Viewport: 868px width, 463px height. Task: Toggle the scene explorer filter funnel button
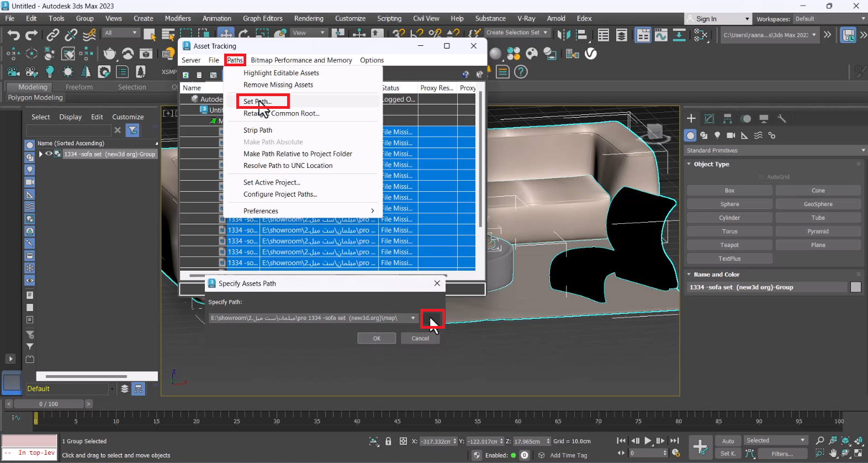[x=133, y=130]
